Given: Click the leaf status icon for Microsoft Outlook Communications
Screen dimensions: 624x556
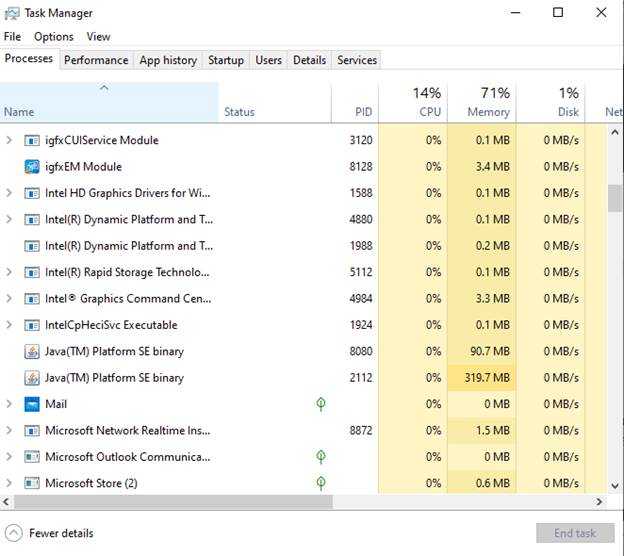Looking at the screenshot, I should 321,457.
